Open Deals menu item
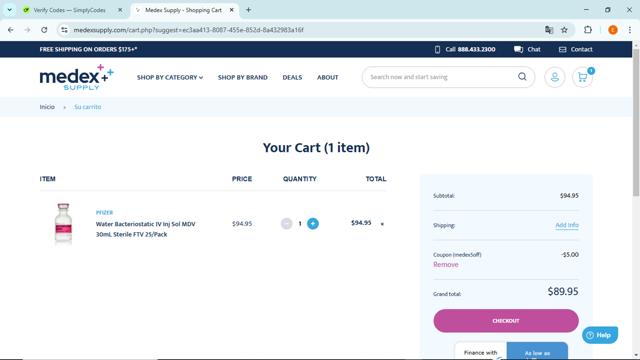The width and height of the screenshot is (640, 360). tap(292, 77)
